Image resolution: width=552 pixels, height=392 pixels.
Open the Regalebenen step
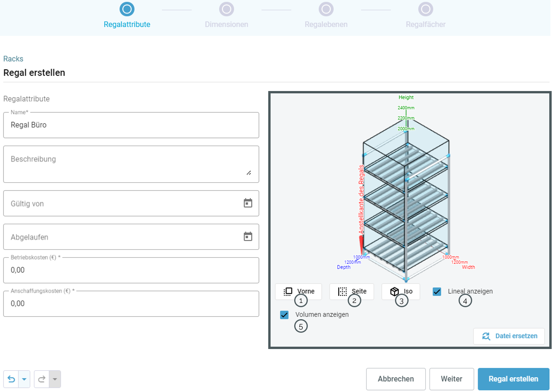click(326, 9)
